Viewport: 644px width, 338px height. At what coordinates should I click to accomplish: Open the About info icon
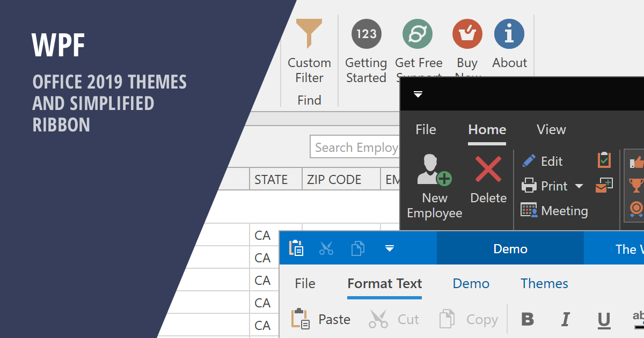(x=509, y=34)
